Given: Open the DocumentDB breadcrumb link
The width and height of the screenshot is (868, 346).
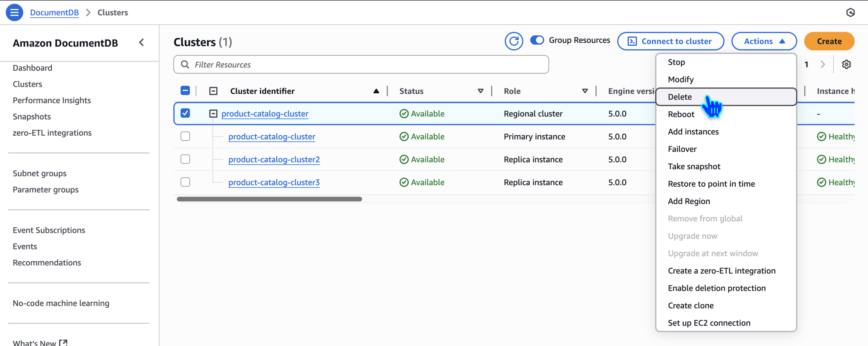Looking at the screenshot, I should (55, 12).
